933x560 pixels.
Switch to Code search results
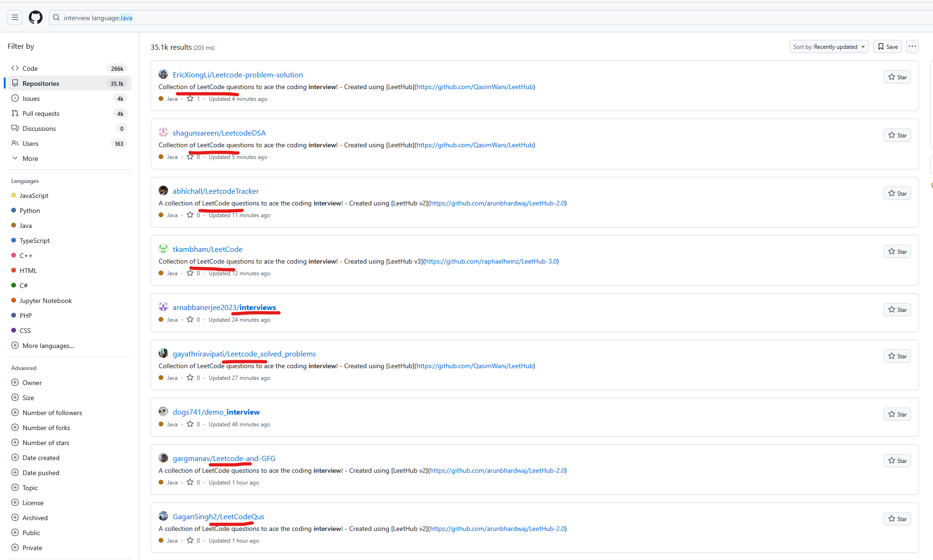pyautogui.click(x=30, y=68)
